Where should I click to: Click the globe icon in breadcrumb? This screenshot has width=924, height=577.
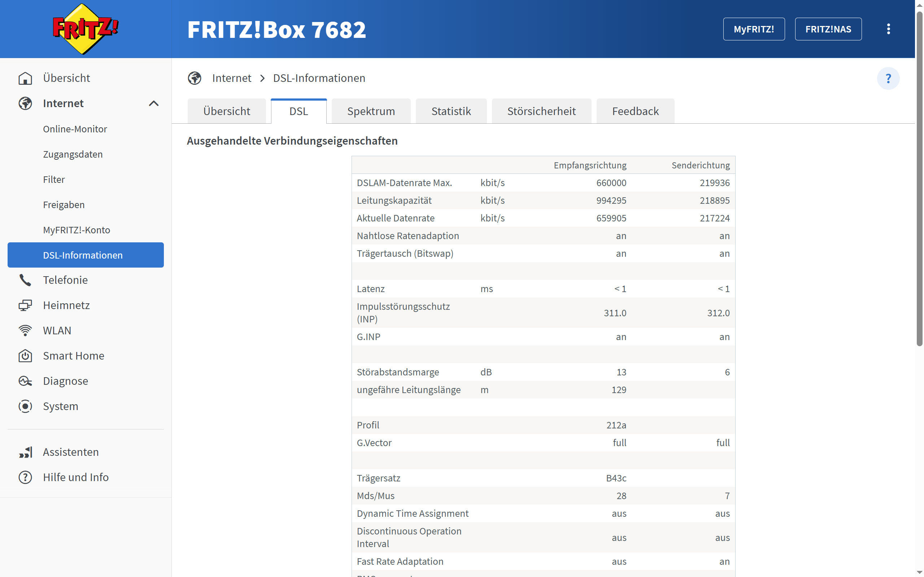point(194,78)
